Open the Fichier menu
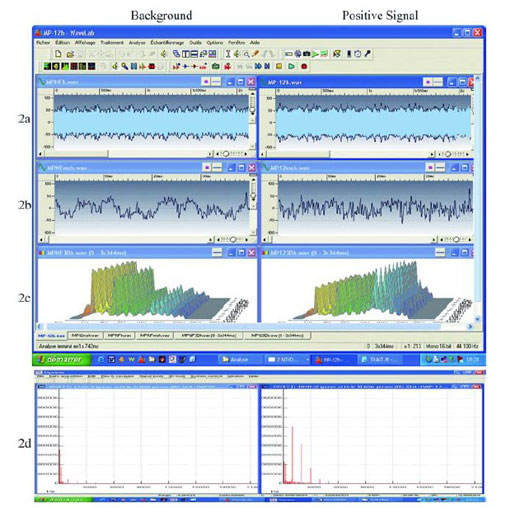520x508 pixels. click(43, 43)
